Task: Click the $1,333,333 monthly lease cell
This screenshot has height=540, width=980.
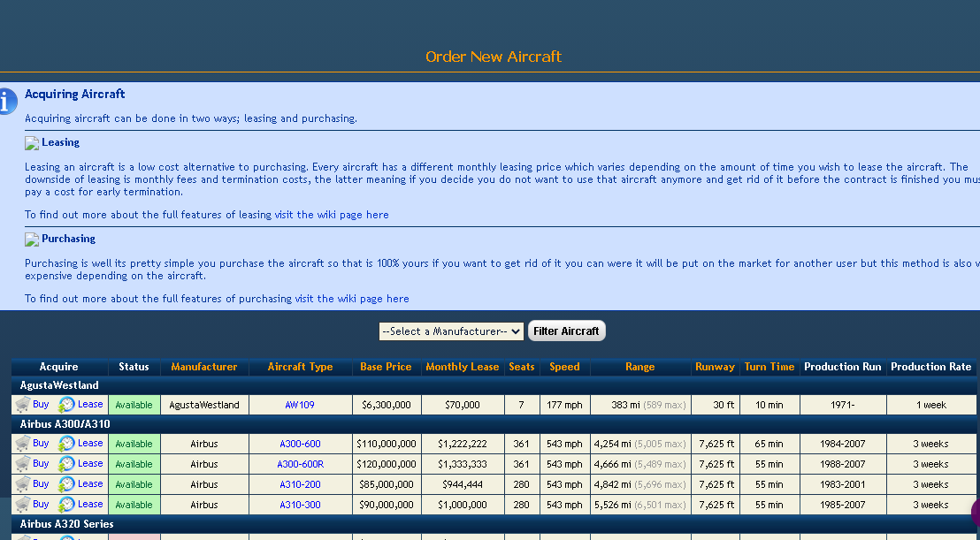Action: 463,464
